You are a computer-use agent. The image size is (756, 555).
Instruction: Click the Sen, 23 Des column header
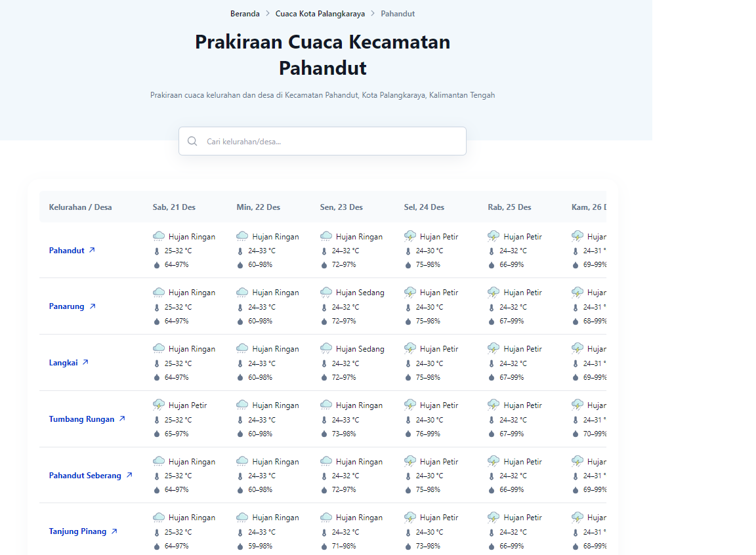pos(341,207)
